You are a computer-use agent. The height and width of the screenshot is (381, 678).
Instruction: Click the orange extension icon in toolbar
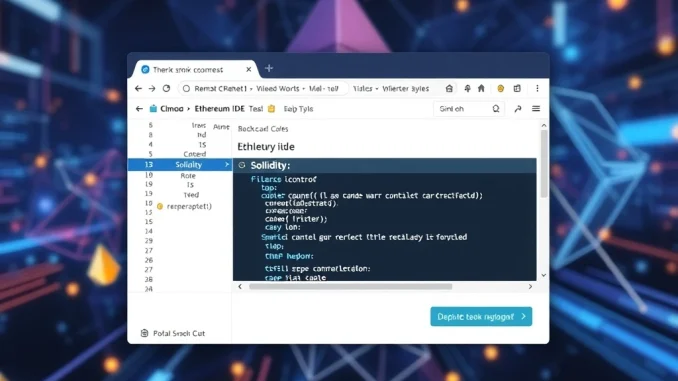[x=501, y=89]
